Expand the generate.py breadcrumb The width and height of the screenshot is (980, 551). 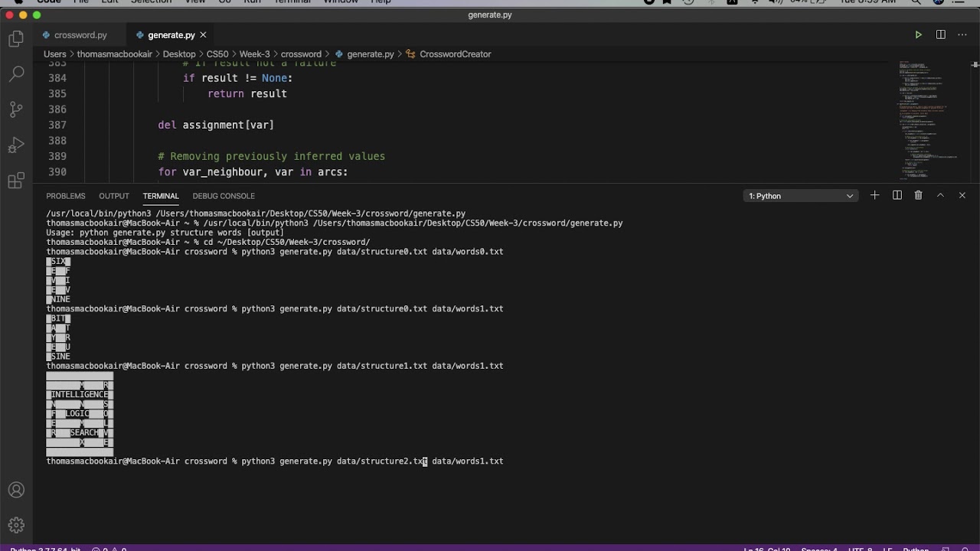coord(364,54)
